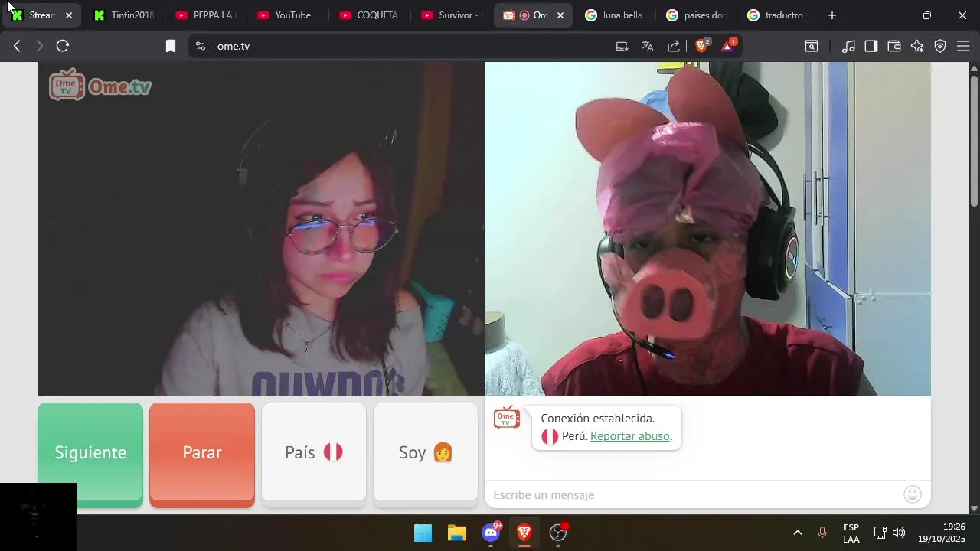This screenshot has height=551, width=980.
Task: Select the Perú country text in chat
Action: (x=574, y=436)
